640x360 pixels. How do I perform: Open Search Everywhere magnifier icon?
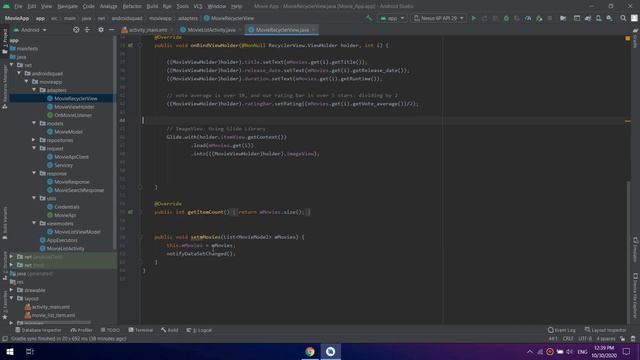click(x=623, y=18)
